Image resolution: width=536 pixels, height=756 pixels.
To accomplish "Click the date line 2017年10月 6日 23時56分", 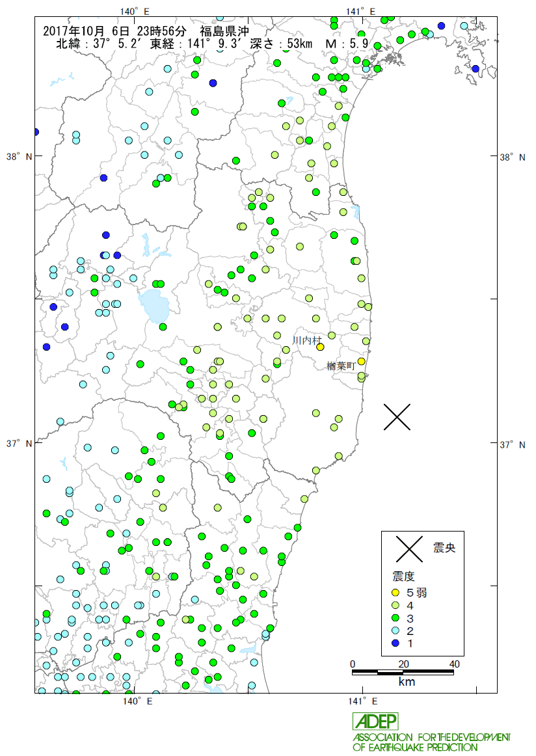I will (x=114, y=31).
